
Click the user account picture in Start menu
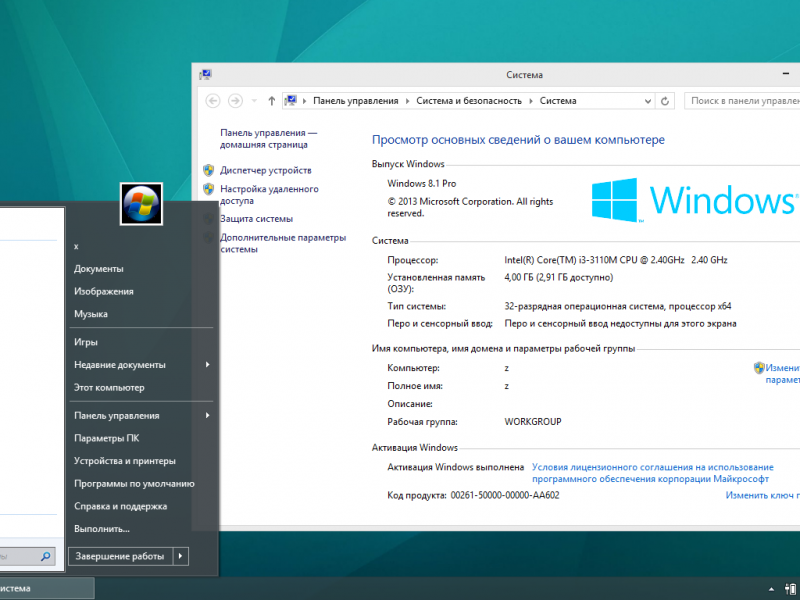click(x=141, y=204)
